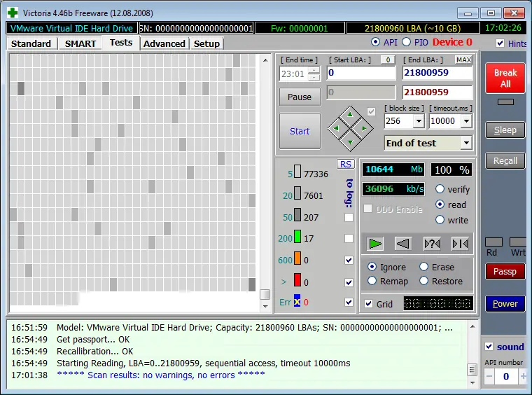Screen dimensions: 532x395
Task: Click the End time spinner up arrow
Action: pos(314,70)
